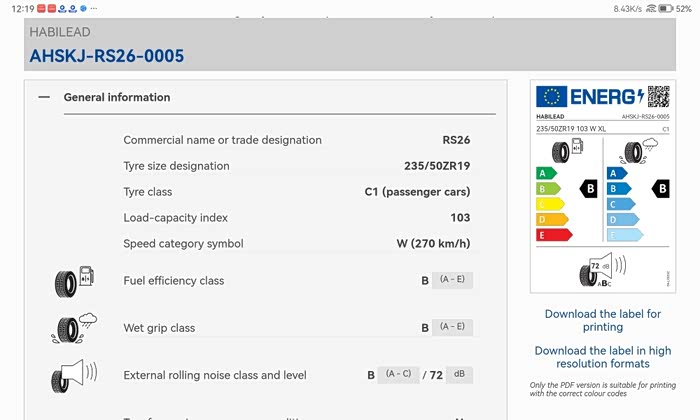Click the AHSKJ-RS26-0005 model heading
This screenshot has height=420, width=700.
click(107, 56)
